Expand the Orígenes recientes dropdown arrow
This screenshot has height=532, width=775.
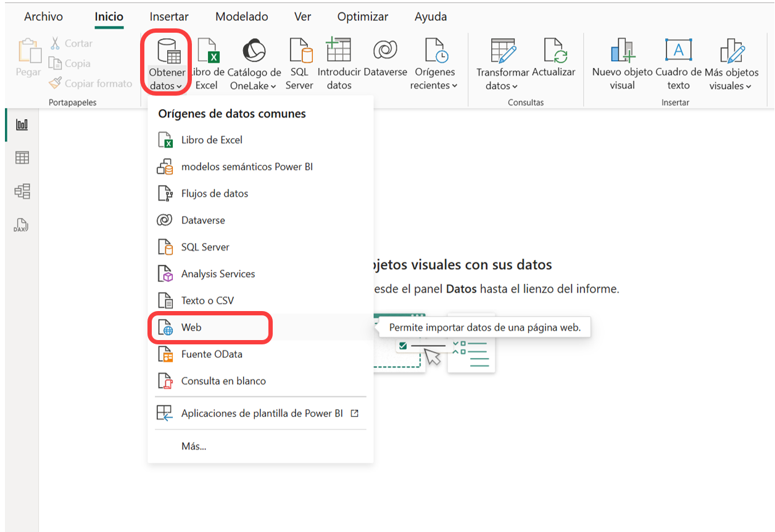pyautogui.click(x=454, y=86)
